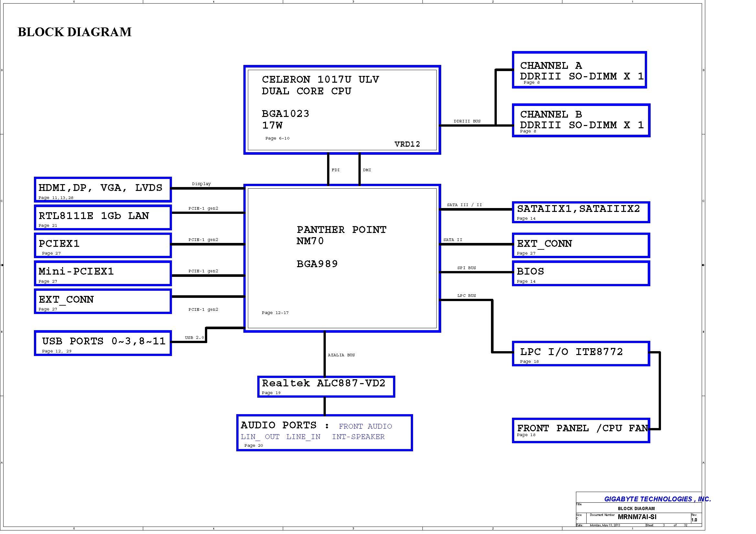Select the HDMI, DP, VGA, LVDS box

click(x=103, y=190)
